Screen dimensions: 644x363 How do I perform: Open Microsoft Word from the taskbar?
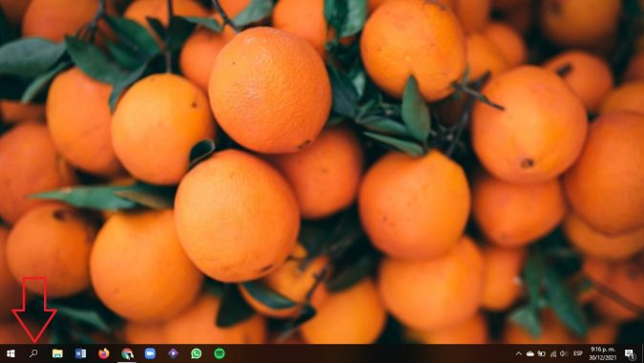[x=80, y=353]
